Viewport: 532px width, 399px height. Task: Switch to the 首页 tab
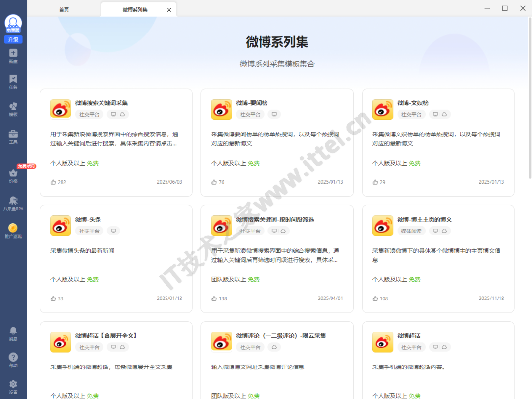coord(64,10)
